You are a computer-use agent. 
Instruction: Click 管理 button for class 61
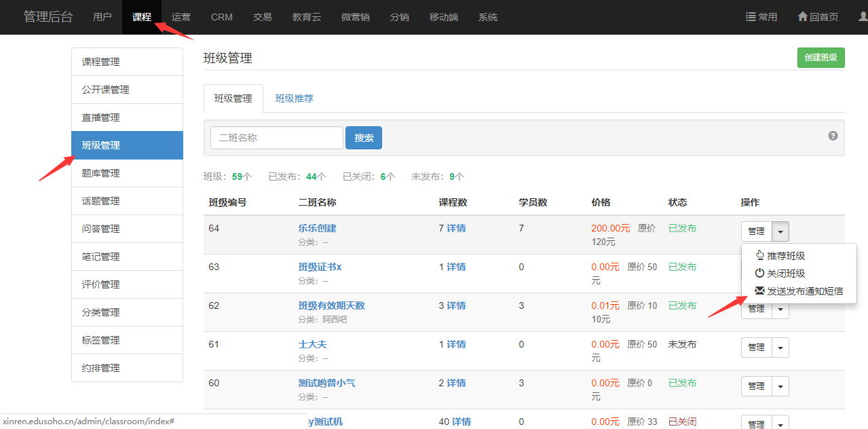[756, 348]
